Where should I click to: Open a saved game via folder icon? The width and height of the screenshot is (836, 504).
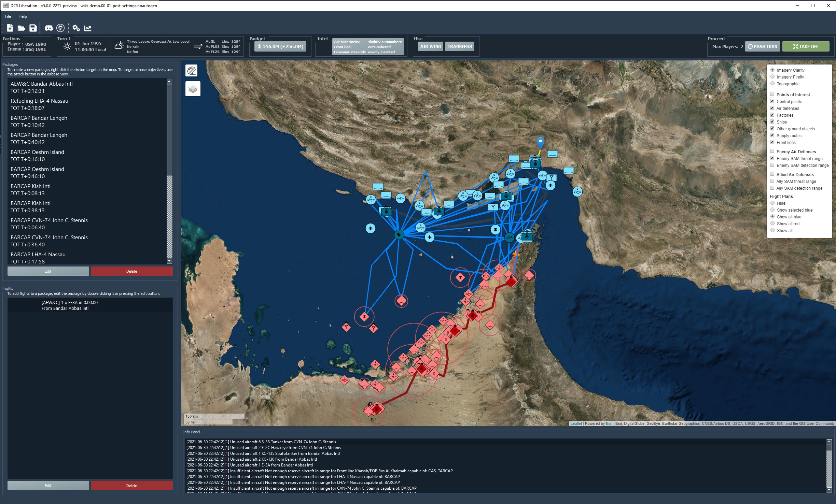click(21, 28)
